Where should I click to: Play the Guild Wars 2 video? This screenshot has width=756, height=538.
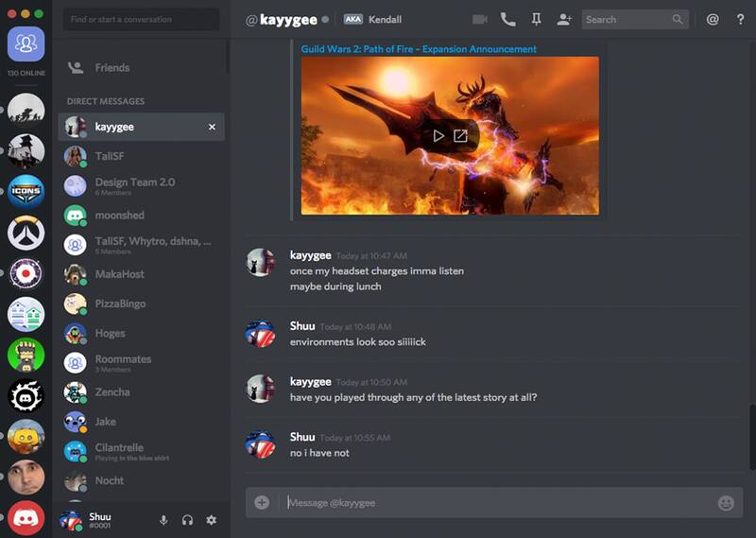point(438,136)
